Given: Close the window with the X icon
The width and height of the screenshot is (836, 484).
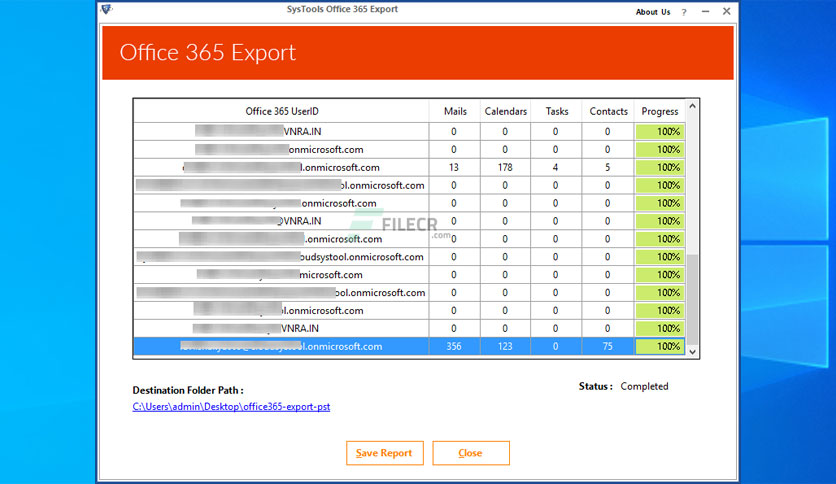Looking at the screenshot, I should tap(726, 11).
